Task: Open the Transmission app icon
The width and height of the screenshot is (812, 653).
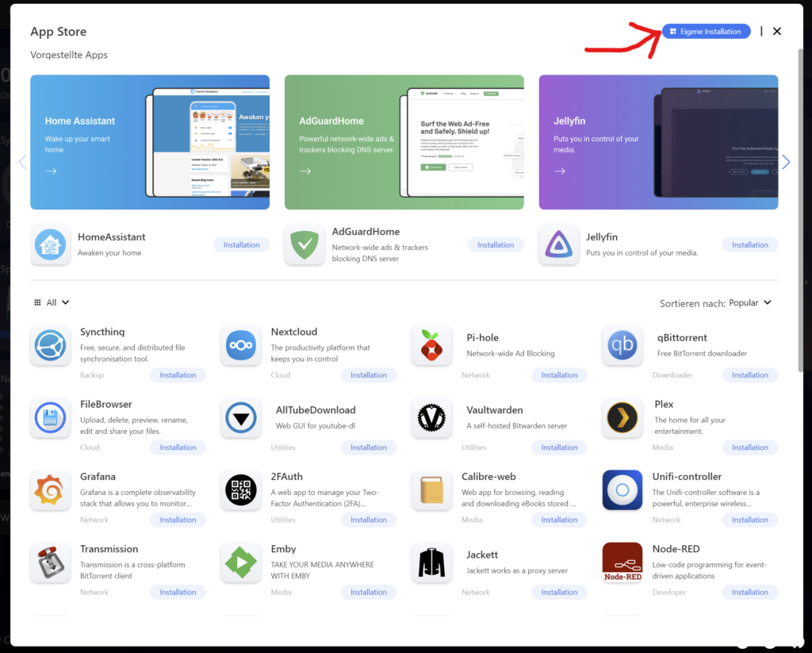Action: (50, 563)
